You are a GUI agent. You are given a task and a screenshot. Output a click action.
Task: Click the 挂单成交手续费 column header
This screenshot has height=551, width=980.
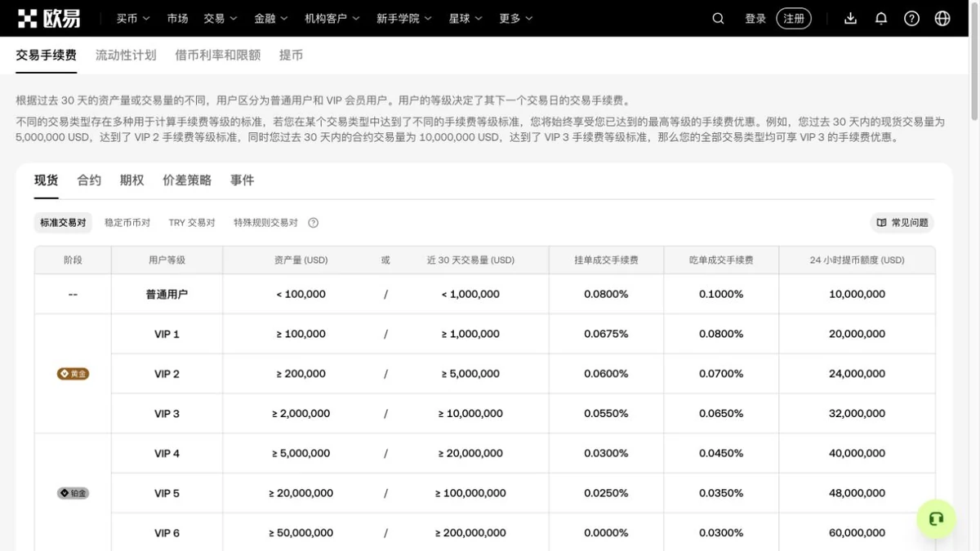point(606,260)
